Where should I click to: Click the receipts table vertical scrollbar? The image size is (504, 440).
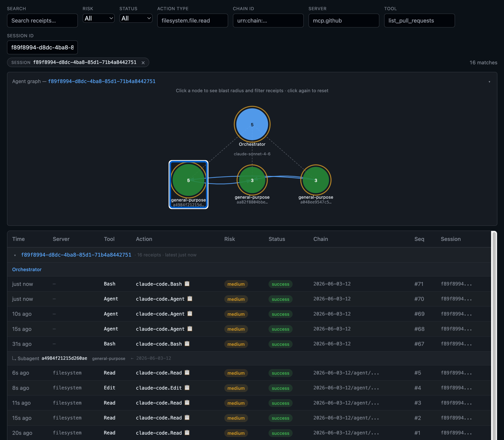pyautogui.click(x=494, y=335)
